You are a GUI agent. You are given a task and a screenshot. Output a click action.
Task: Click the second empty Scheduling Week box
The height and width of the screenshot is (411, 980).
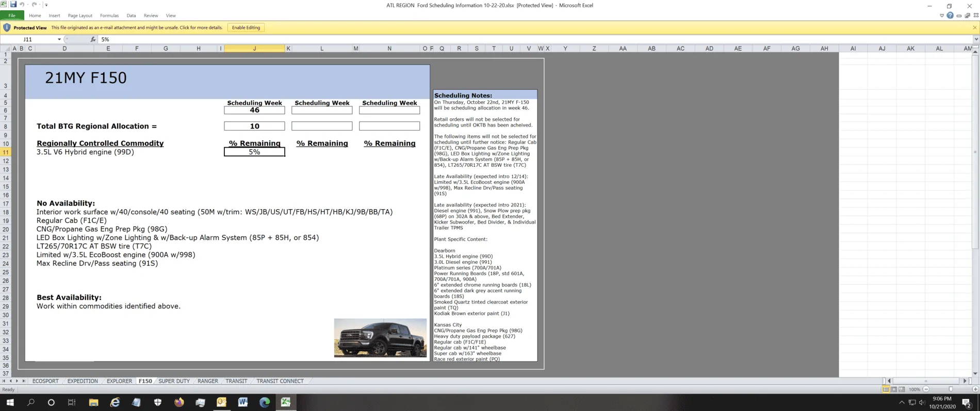click(322, 110)
